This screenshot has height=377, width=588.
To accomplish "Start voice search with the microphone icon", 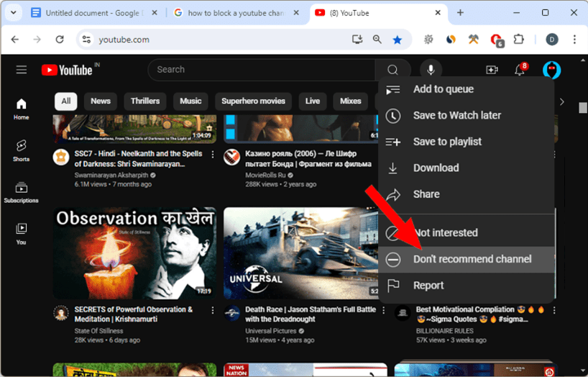I will pyautogui.click(x=431, y=70).
